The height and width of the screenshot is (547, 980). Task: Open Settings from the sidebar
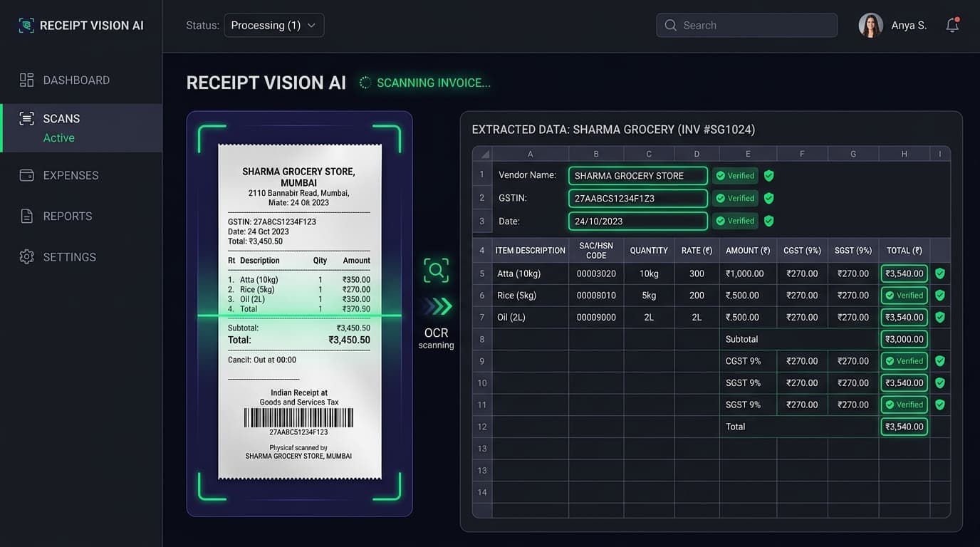(81, 257)
